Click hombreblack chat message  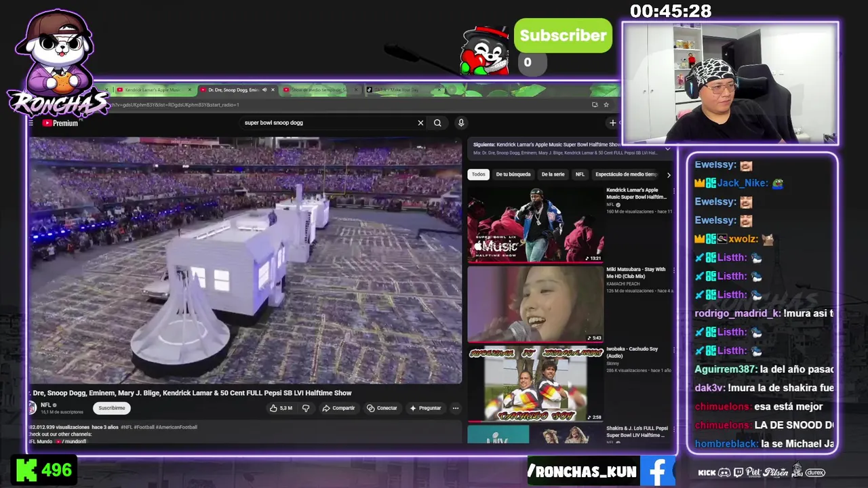tap(764, 444)
